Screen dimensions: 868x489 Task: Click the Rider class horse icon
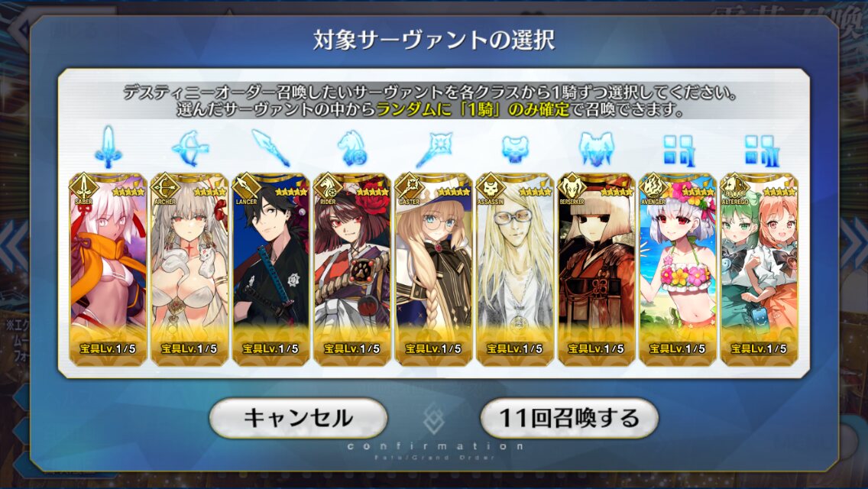coord(352,148)
